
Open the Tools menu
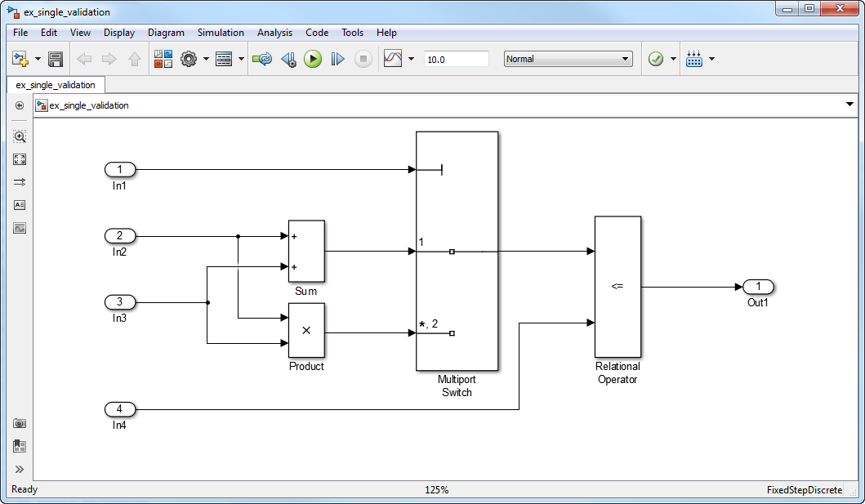click(353, 33)
